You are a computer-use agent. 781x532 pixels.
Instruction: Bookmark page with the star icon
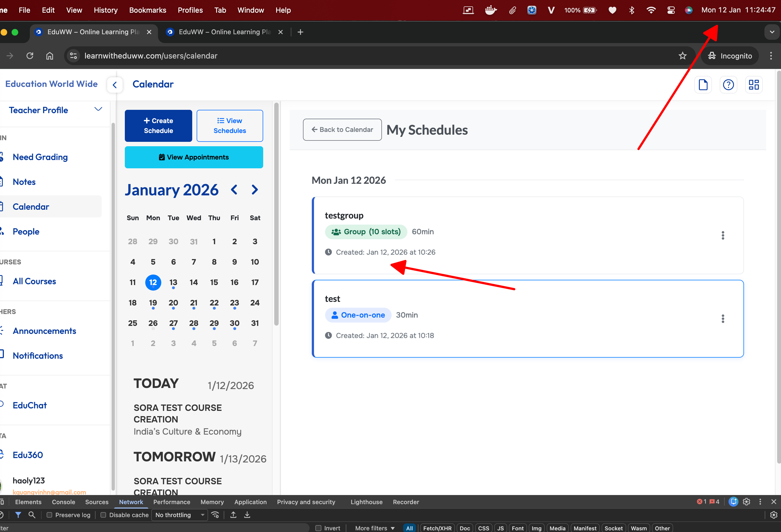[x=682, y=56]
